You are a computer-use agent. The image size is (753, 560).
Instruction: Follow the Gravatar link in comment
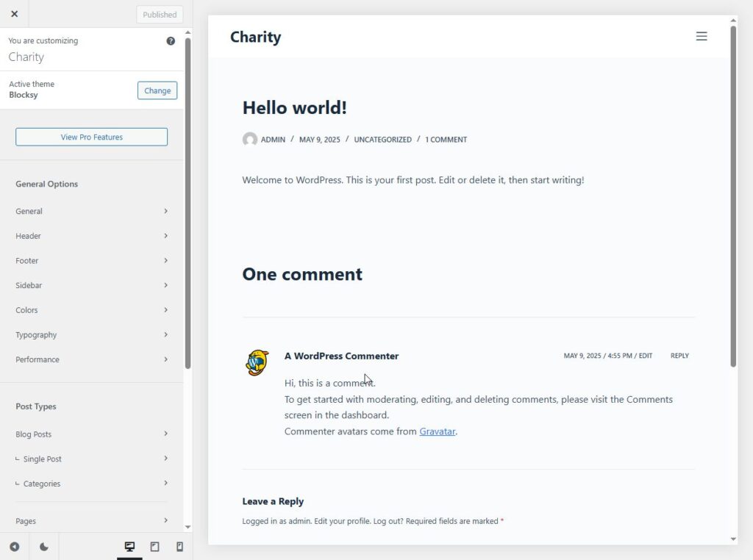[x=437, y=431]
